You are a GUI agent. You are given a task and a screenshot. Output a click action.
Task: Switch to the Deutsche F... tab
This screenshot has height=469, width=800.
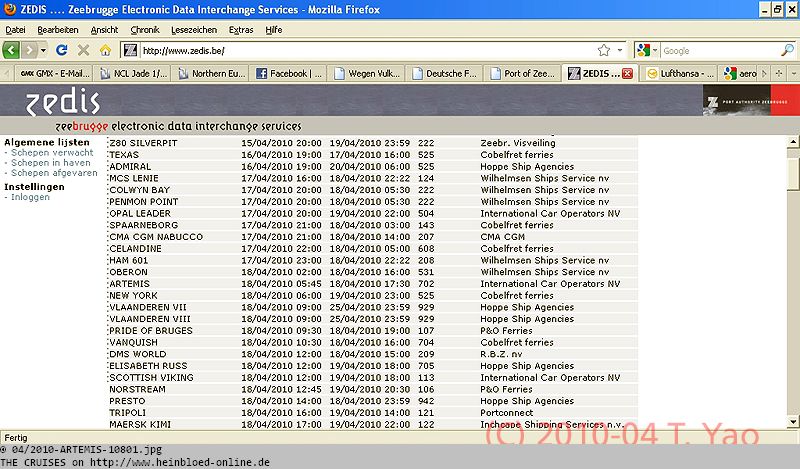click(444, 73)
